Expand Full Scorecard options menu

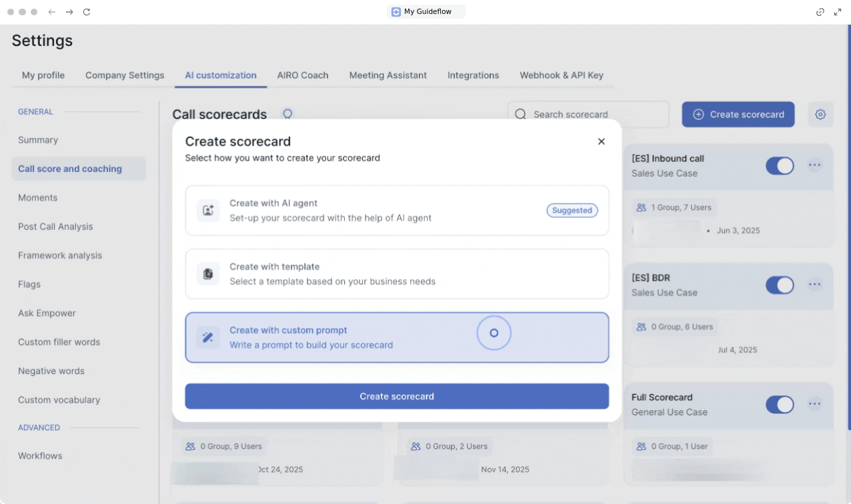click(814, 404)
